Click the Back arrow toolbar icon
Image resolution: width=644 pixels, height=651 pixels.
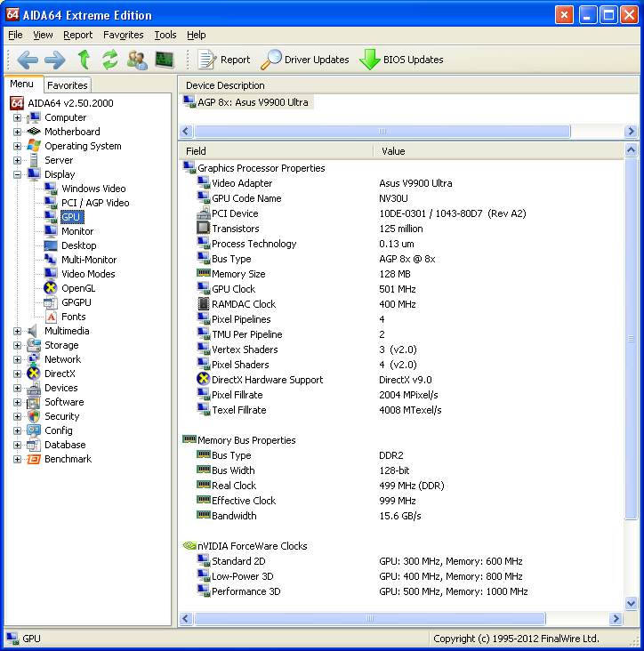[28, 60]
